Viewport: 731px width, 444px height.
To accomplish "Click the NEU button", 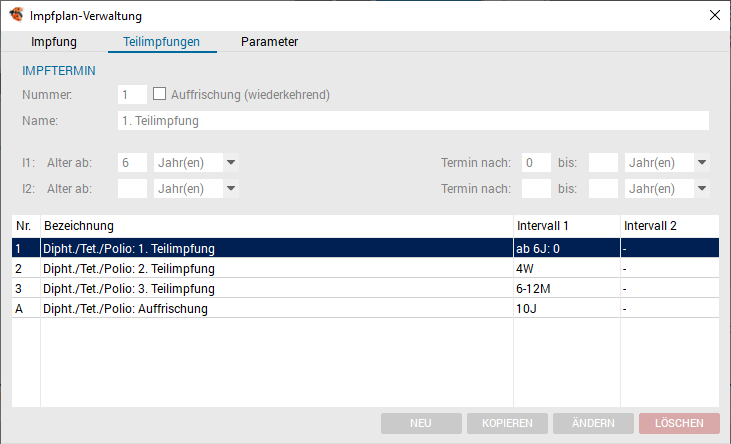I will tap(421, 423).
